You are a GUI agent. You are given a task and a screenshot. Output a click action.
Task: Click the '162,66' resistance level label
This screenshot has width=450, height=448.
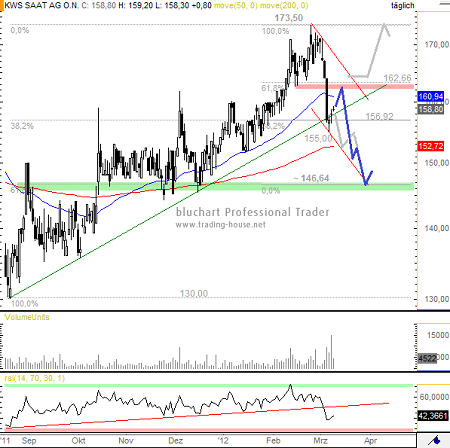[x=397, y=78]
